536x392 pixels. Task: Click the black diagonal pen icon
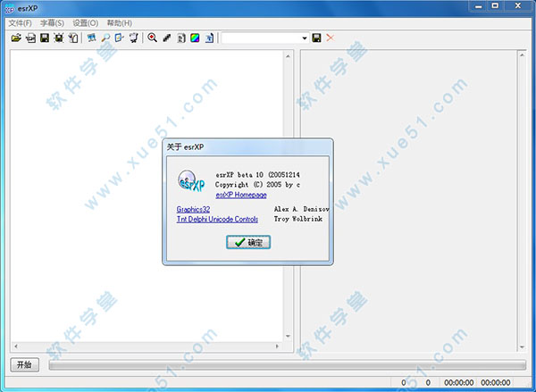tap(167, 38)
